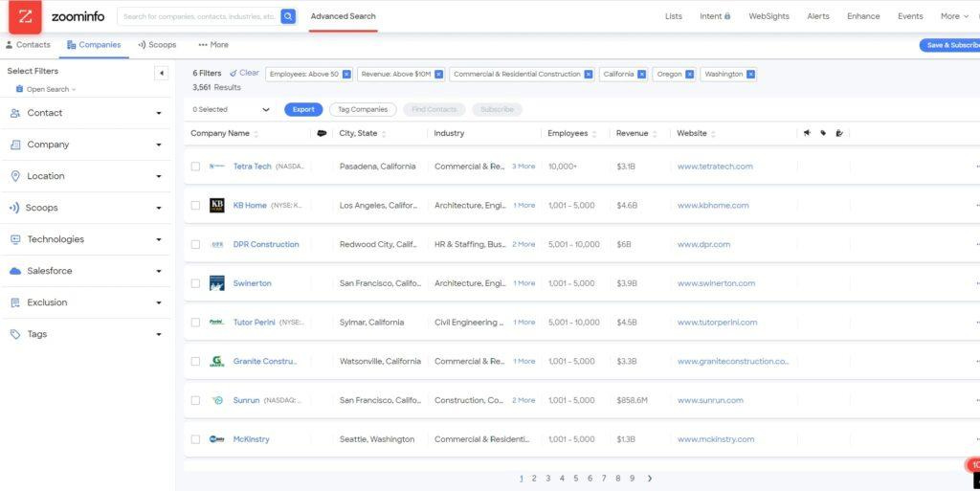The image size is (980, 491).
Task: Collapse the filters sidebar arrow button
Action: [x=161, y=73]
